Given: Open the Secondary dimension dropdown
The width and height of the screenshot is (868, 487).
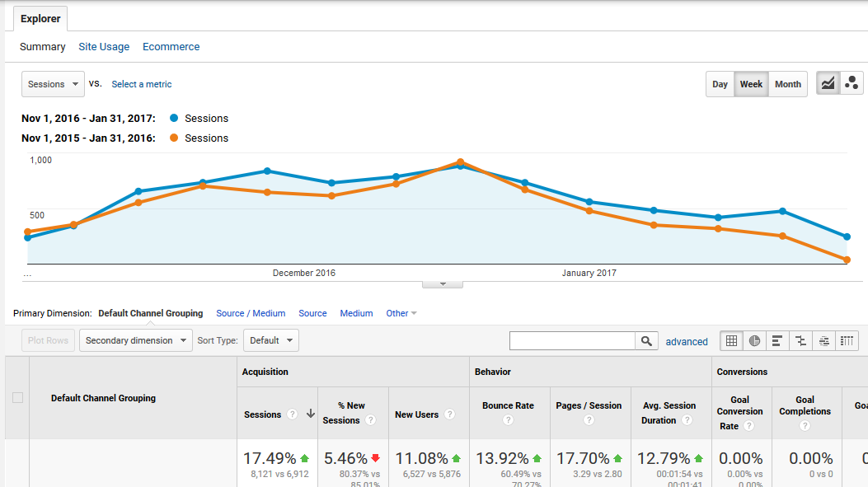Looking at the screenshot, I should pos(135,340).
